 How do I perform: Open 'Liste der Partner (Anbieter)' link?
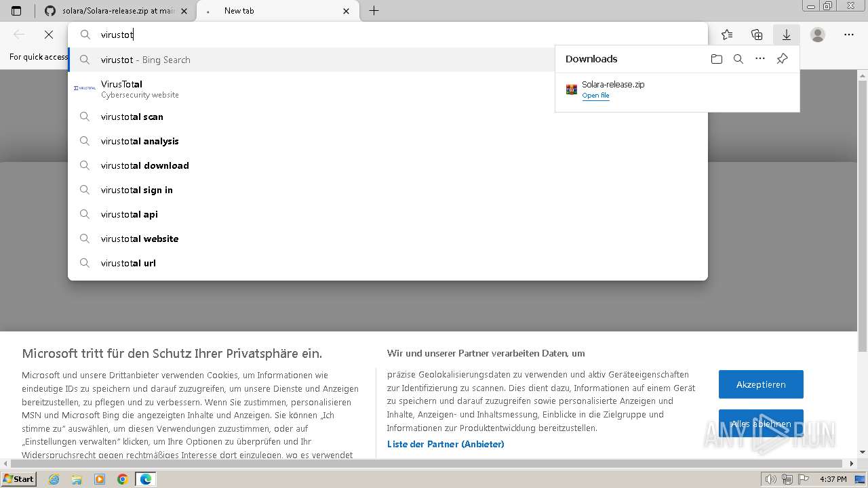coord(446,444)
